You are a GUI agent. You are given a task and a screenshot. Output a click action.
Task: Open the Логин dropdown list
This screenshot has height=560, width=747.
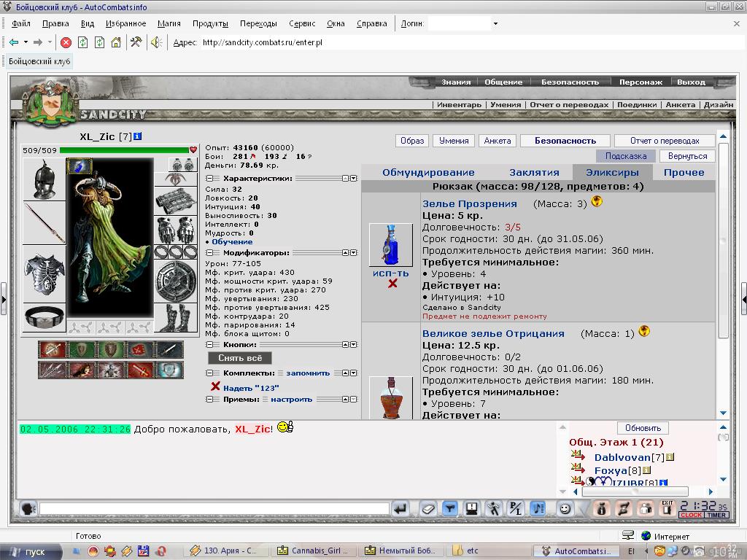click(x=495, y=23)
